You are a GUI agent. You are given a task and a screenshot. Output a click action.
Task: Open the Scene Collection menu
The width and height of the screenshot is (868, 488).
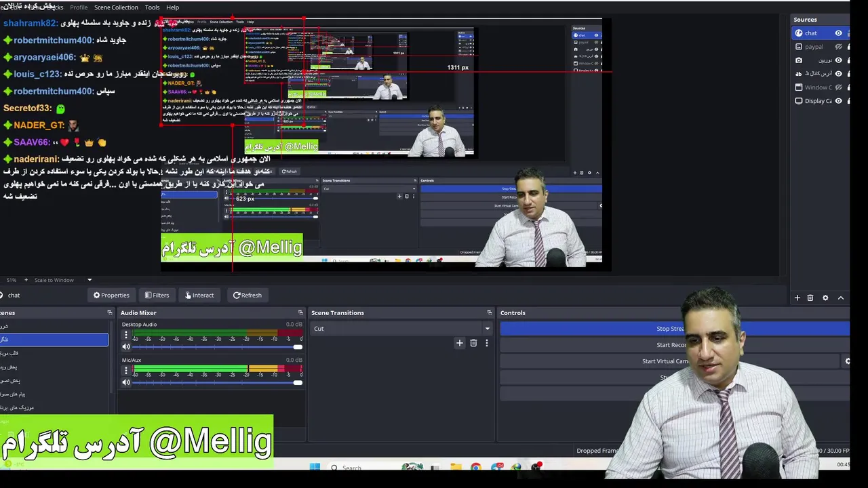click(116, 7)
